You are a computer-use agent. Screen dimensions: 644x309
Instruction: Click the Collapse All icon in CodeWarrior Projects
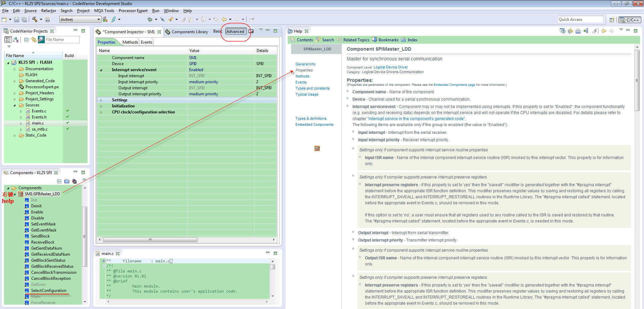tap(26, 40)
